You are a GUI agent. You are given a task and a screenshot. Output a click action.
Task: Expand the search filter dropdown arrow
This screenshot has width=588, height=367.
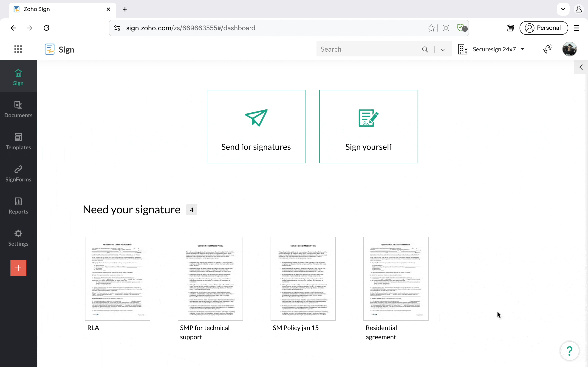443,50
